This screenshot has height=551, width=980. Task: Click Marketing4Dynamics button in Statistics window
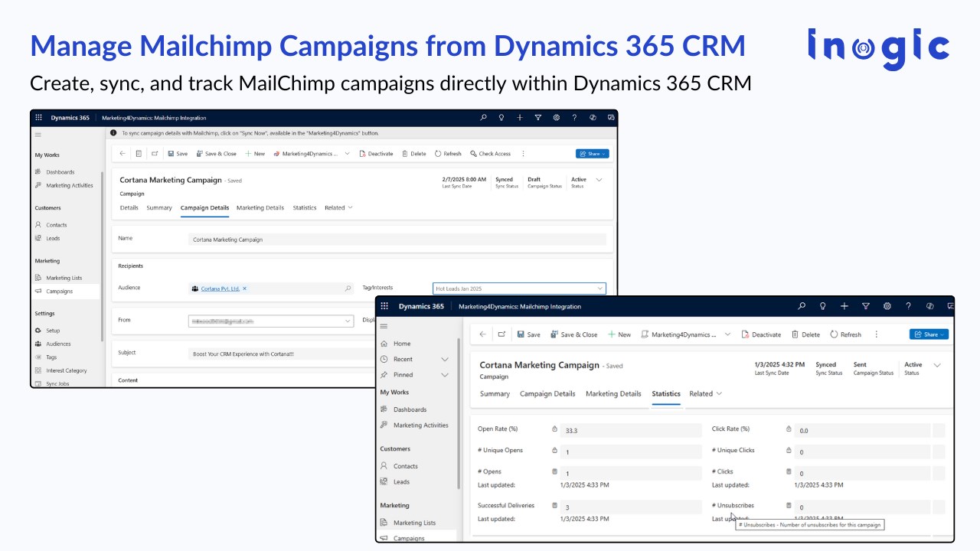click(x=679, y=334)
